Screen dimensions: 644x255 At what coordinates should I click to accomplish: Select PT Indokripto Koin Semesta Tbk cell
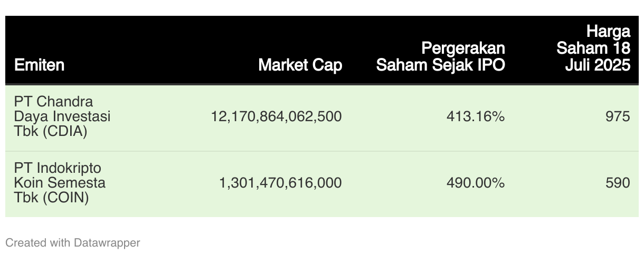(59, 183)
